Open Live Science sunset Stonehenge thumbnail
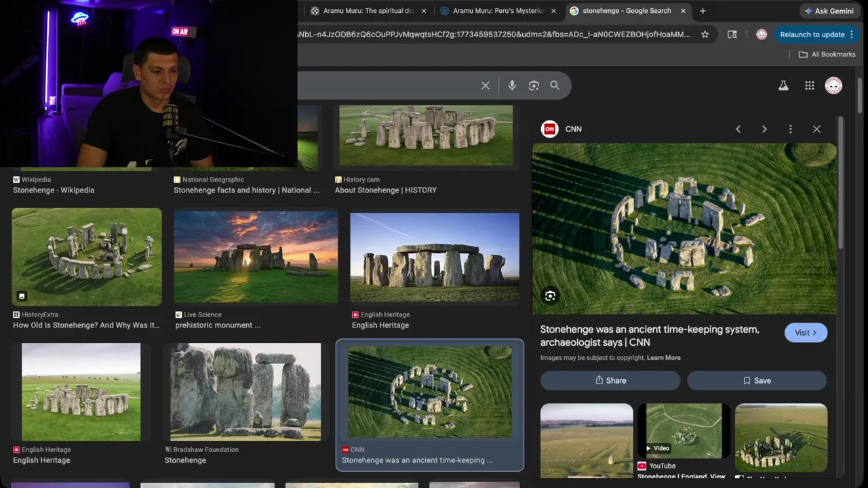This screenshot has height=488, width=868. click(256, 257)
